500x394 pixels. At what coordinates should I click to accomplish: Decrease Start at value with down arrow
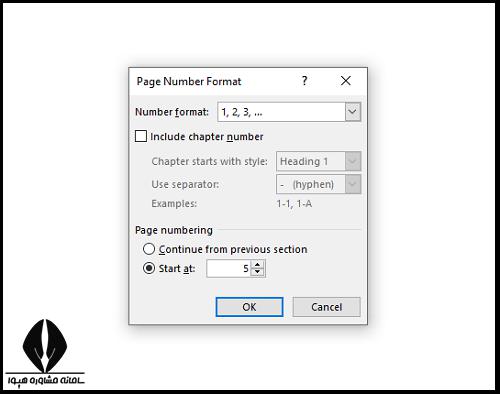(x=257, y=272)
